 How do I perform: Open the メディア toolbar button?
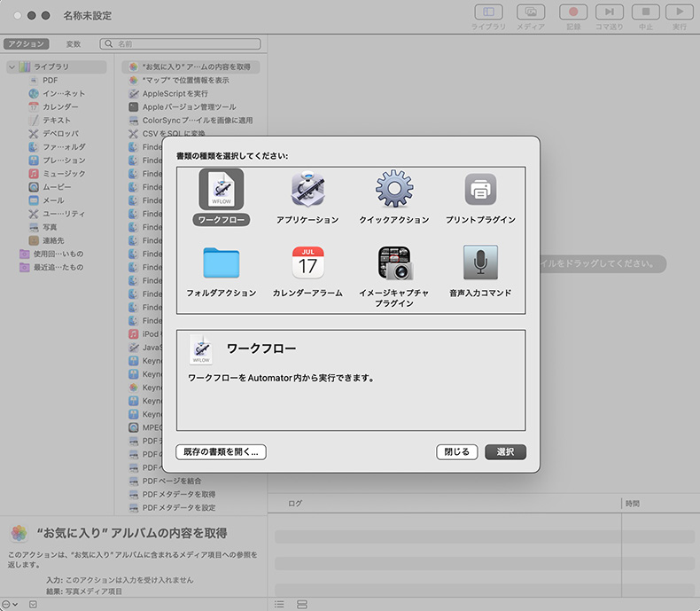coord(531,12)
